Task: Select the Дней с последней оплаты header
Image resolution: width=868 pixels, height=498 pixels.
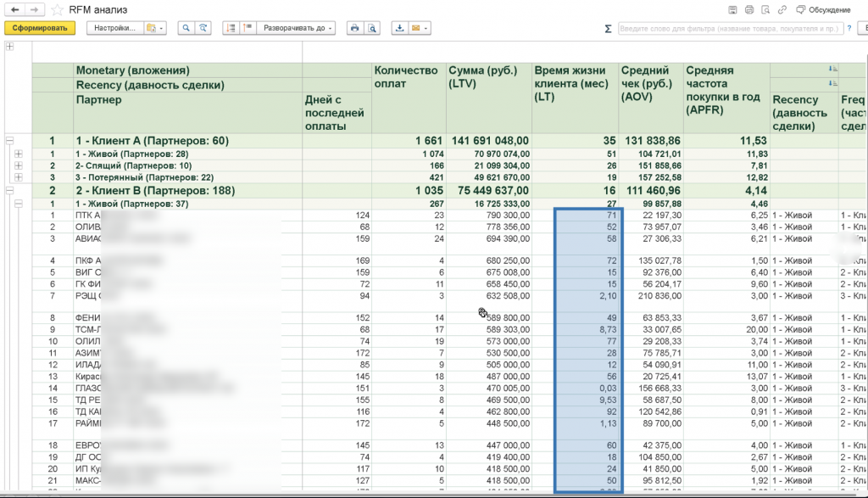Action: (337, 113)
